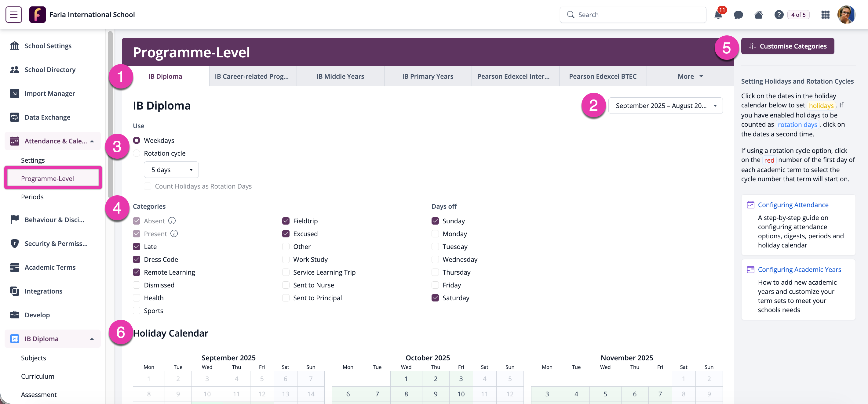The width and height of the screenshot is (868, 404).
Task: Switch to the IB Primary Years tab
Action: click(x=428, y=76)
